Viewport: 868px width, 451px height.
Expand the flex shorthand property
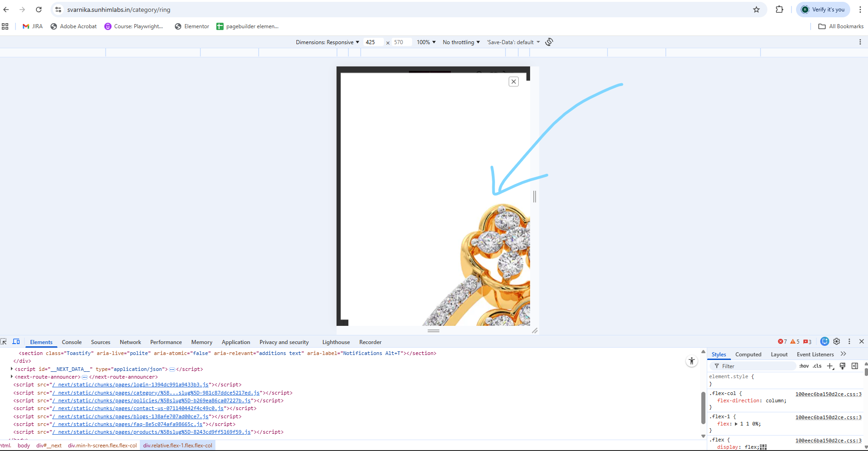pos(736,424)
